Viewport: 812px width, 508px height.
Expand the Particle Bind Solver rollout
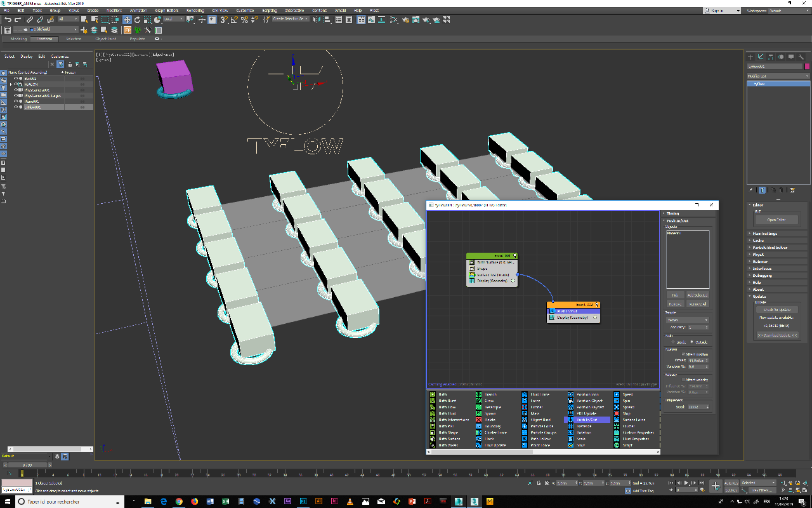778,248
